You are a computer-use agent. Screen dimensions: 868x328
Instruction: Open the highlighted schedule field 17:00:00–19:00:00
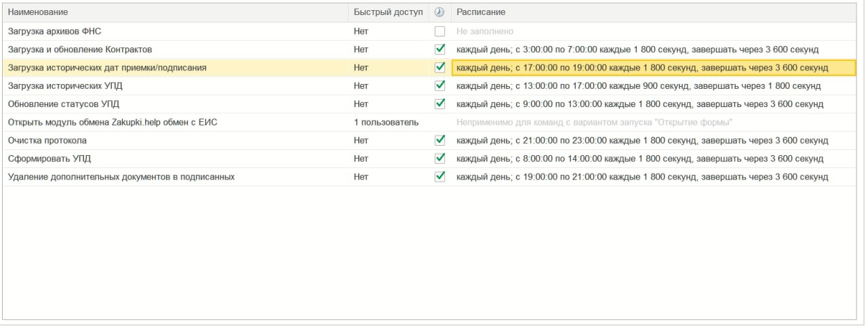pos(654,68)
